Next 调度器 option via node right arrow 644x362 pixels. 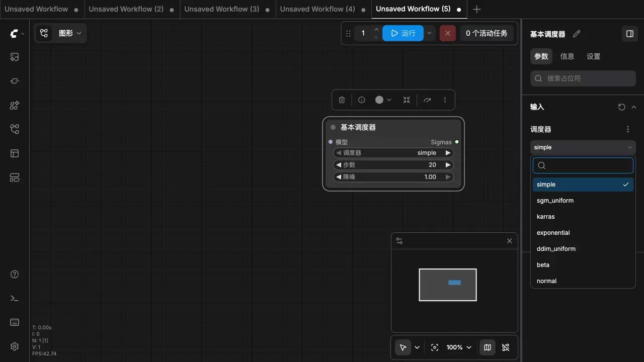pos(448,153)
